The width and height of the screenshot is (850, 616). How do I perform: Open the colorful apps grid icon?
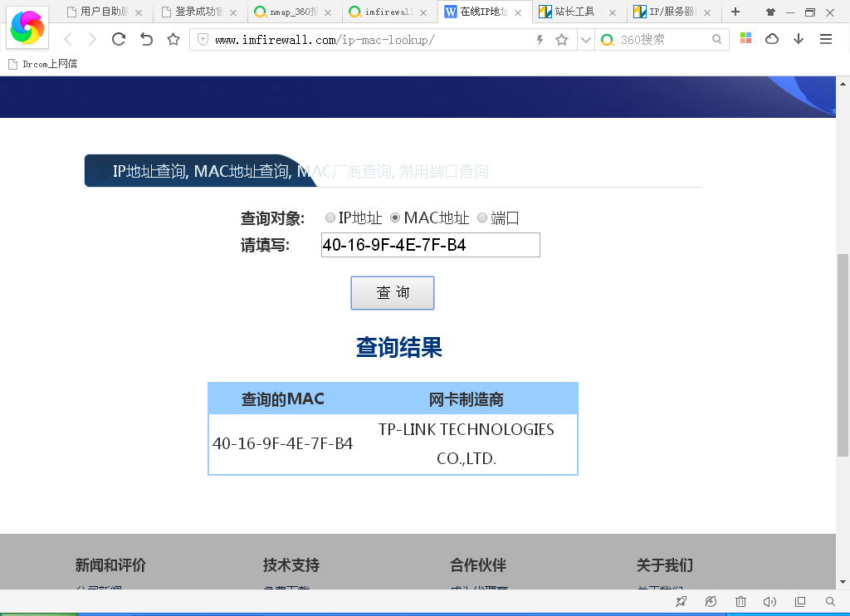(x=746, y=38)
